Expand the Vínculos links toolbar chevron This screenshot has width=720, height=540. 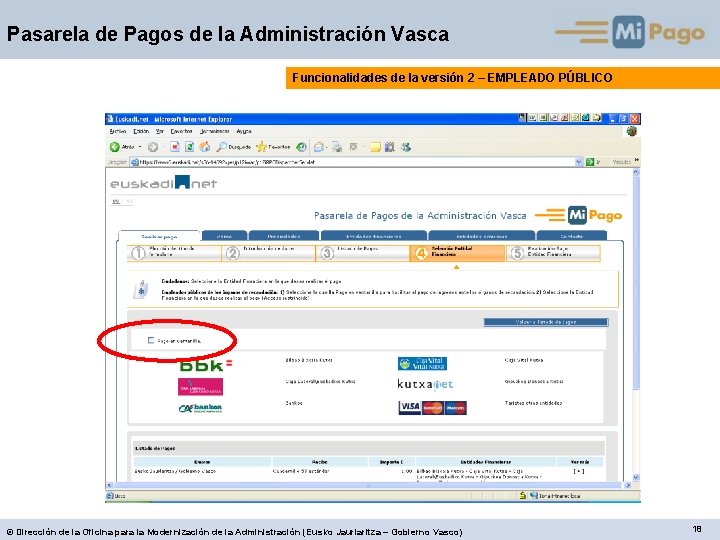click(x=636, y=160)
